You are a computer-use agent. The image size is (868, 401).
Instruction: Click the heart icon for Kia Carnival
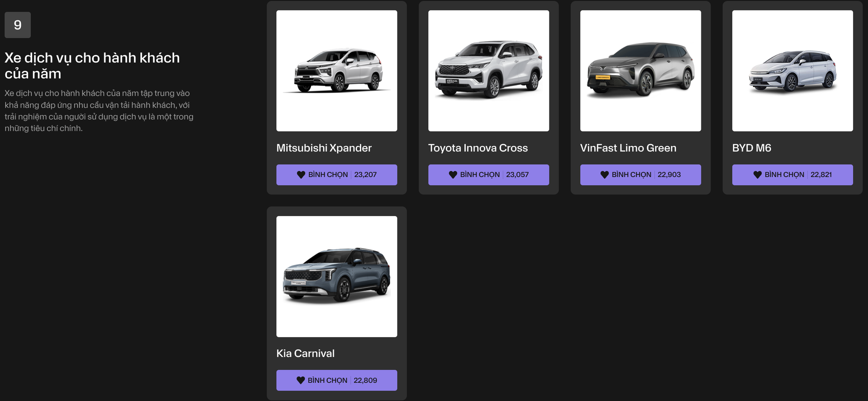coord(300,380)
